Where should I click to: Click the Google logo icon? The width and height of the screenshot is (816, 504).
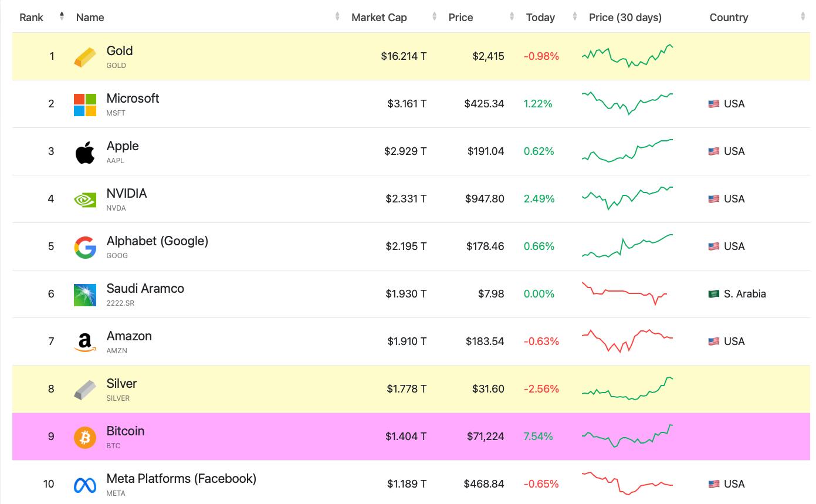click(85, 247)
